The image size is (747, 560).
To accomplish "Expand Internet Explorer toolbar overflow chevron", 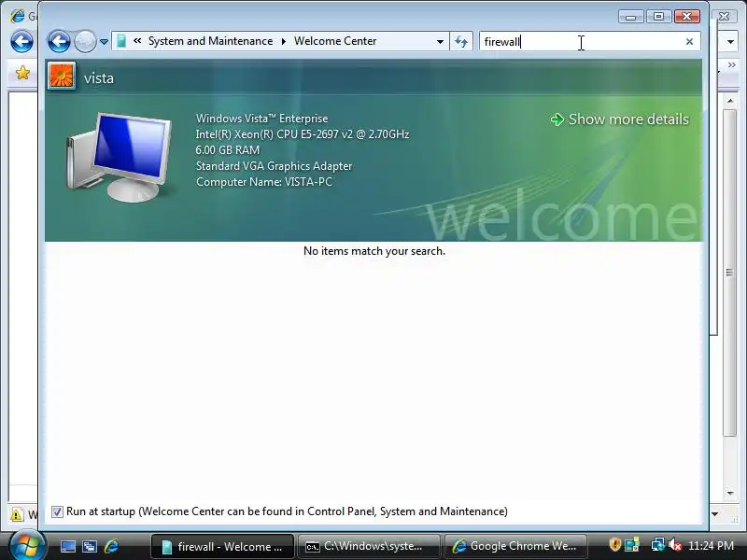I will (x=732, y=64).
